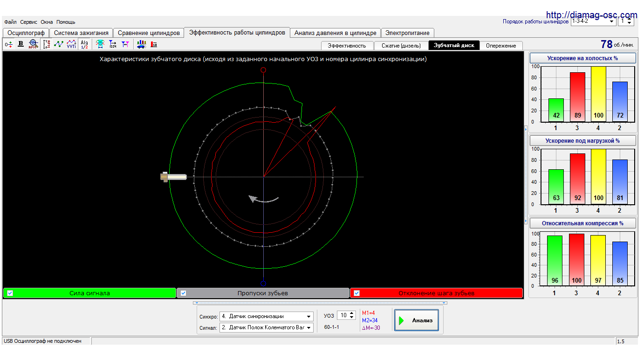Open the Сигнал sensor dropdown
The height and width of the screenshot is (347, 644).
(267, 327)
